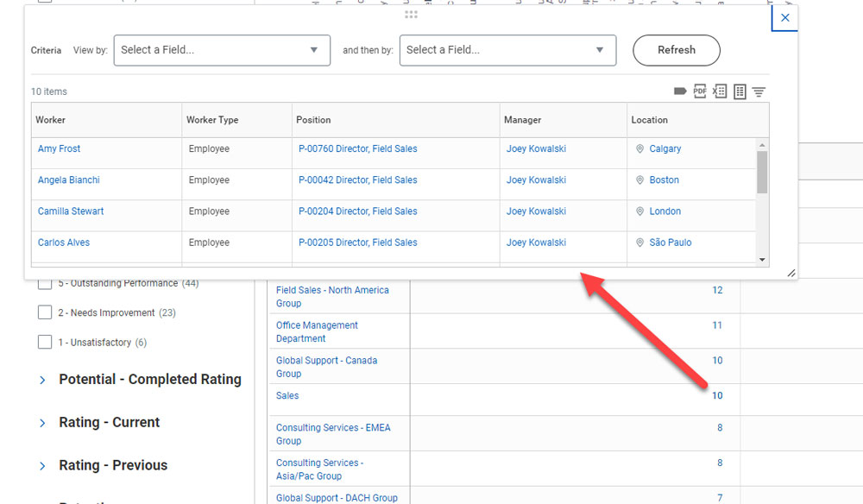
Task: Close the popup with the X
Action: click(784, 17)
